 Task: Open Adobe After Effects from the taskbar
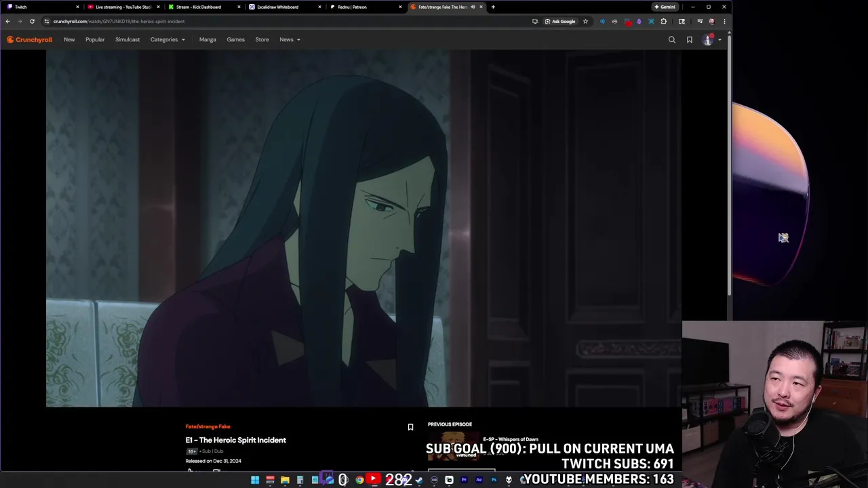(x=479, y=480)
